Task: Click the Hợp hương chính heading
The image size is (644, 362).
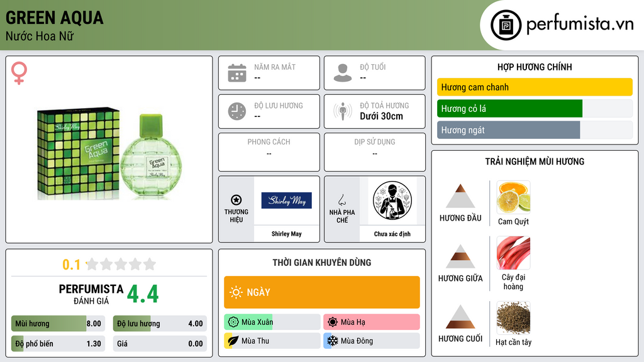Action: pyautogui.click(x=535, y=67)
